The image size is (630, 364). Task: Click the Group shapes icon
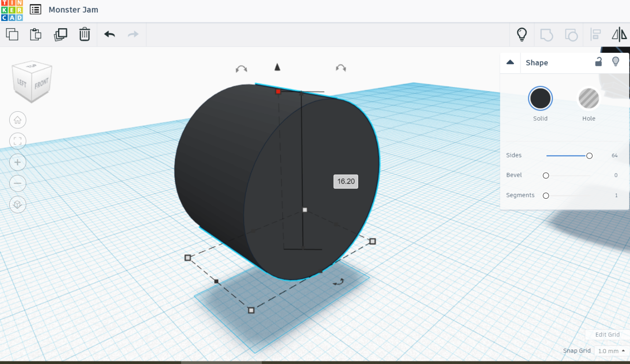(546, 35)
